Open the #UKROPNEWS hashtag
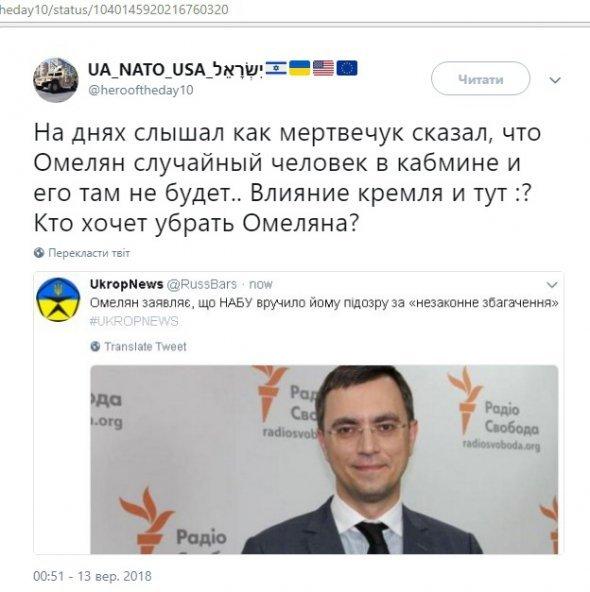 134,321
